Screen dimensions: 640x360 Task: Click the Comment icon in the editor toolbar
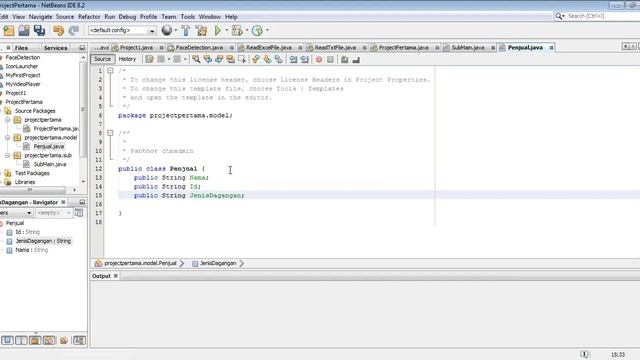pyautogui.click(x=344, y=60)
